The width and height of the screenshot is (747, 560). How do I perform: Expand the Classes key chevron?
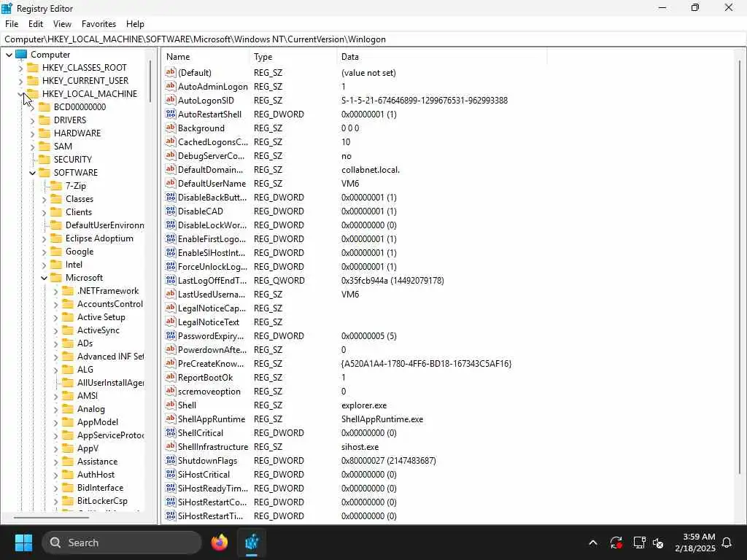coord(44,200)
